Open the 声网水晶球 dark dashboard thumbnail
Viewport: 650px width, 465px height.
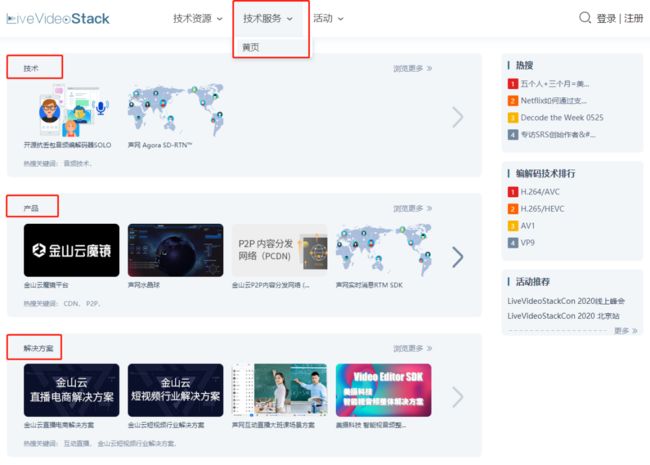coord(176,250)
